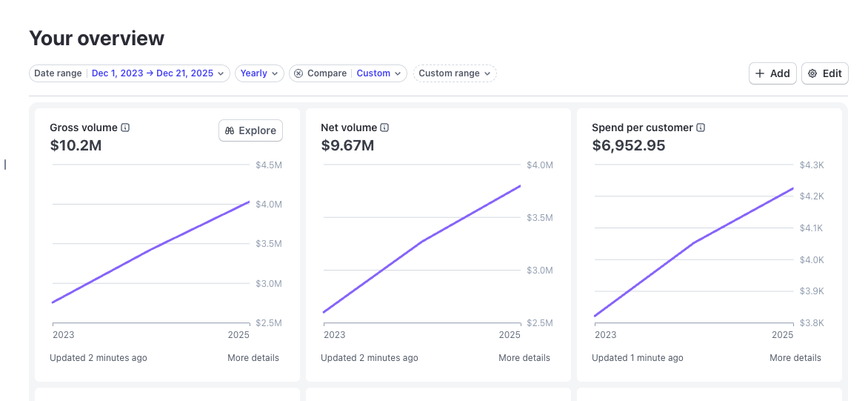Show info for Gross volume
The width and height of the screenshot is (868, 401).
125,127
